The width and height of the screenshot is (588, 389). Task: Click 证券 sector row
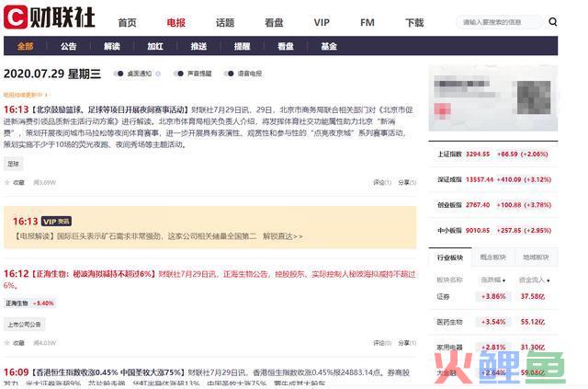(x=493, y=297)
